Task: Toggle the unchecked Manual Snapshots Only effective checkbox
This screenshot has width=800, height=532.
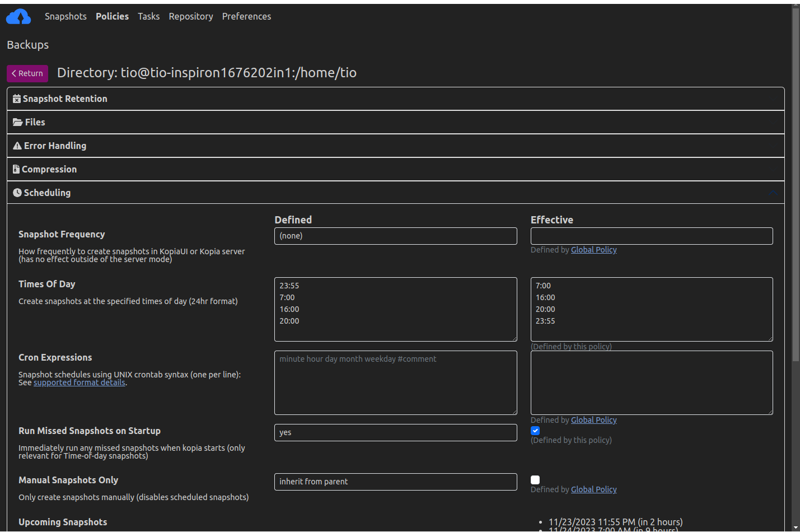Action: 535,480
